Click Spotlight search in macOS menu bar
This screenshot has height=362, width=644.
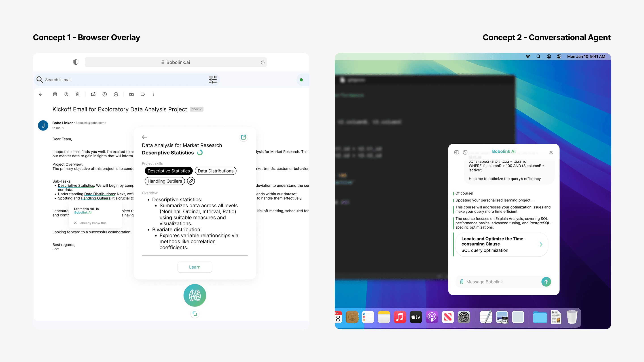coord(538,57)
